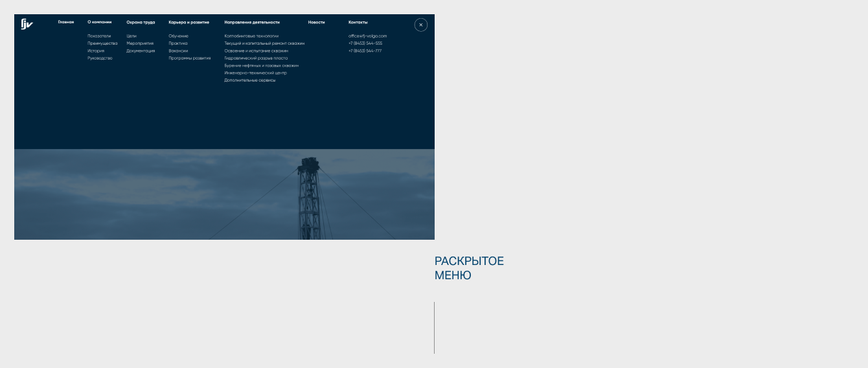Click phone number +7 (8453) 544-777

(365, 51)
